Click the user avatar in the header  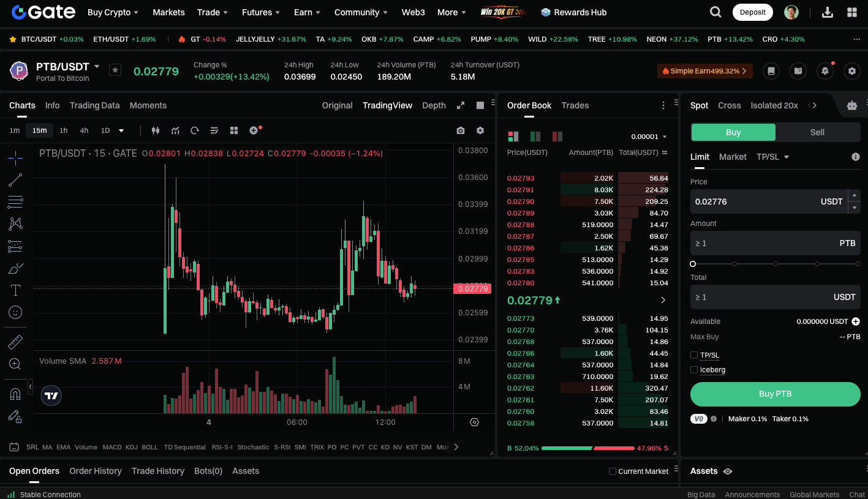pyautogui.click(x=791, y=12)
